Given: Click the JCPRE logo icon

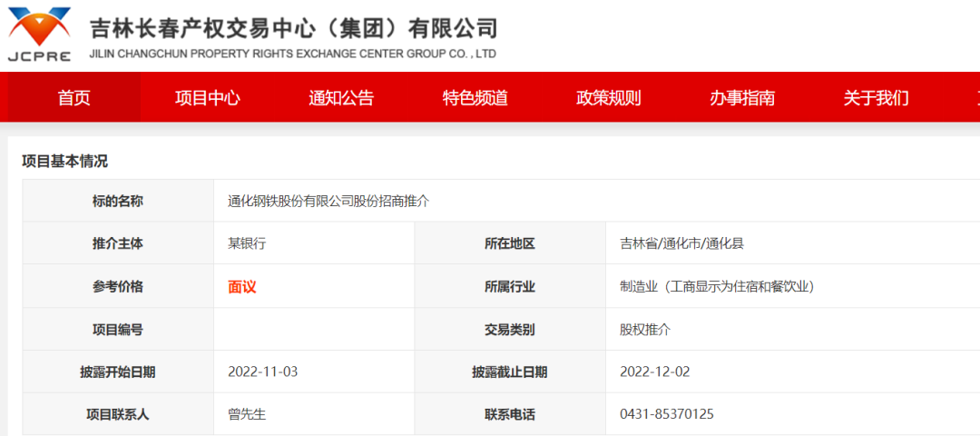Looking at the screenshot, I should click(39, 34).
